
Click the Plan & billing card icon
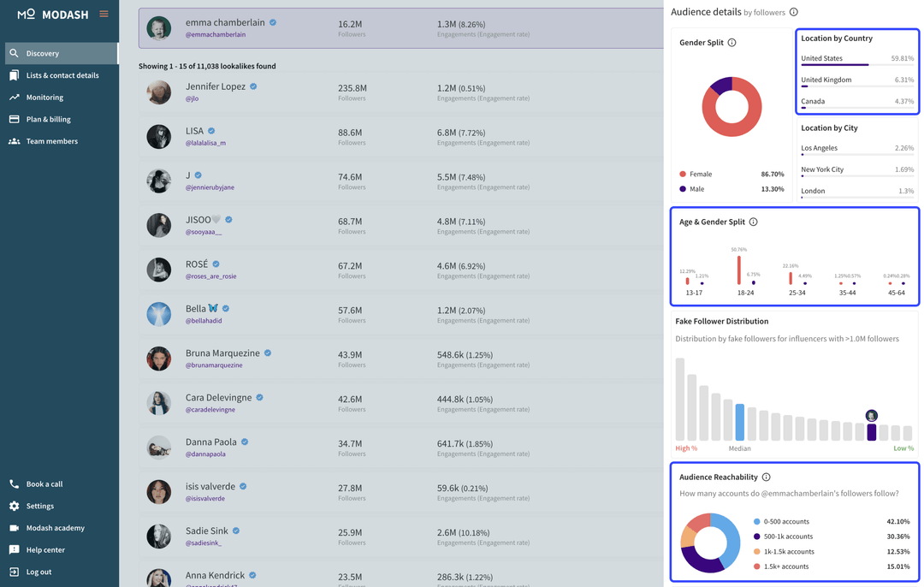pyautogui.click(x=13, y=119)
